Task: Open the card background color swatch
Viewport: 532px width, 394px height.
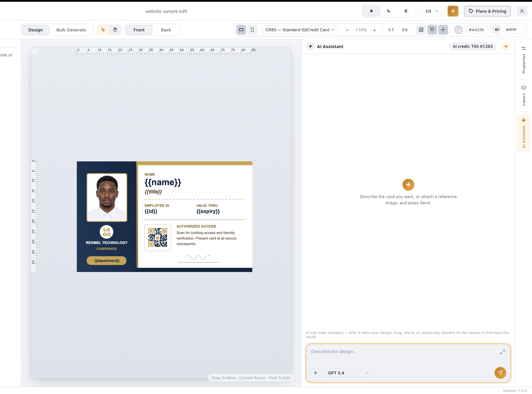Action: pyautogui.click(x=497, y=30)
